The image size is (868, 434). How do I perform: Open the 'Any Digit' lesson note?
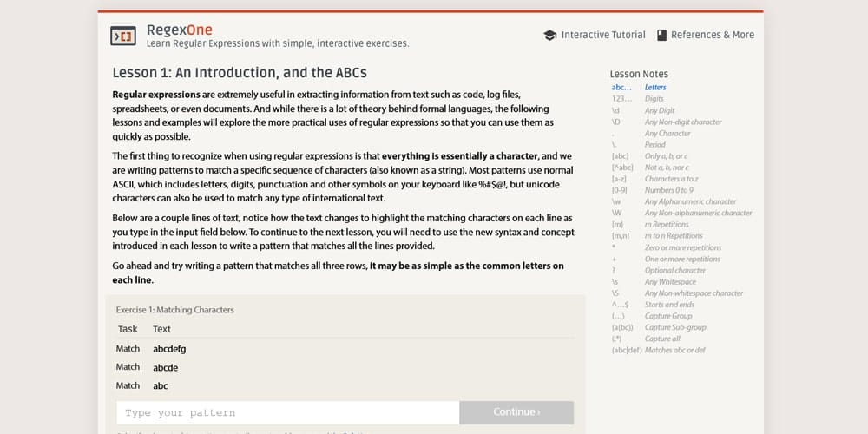pos(660,110)
